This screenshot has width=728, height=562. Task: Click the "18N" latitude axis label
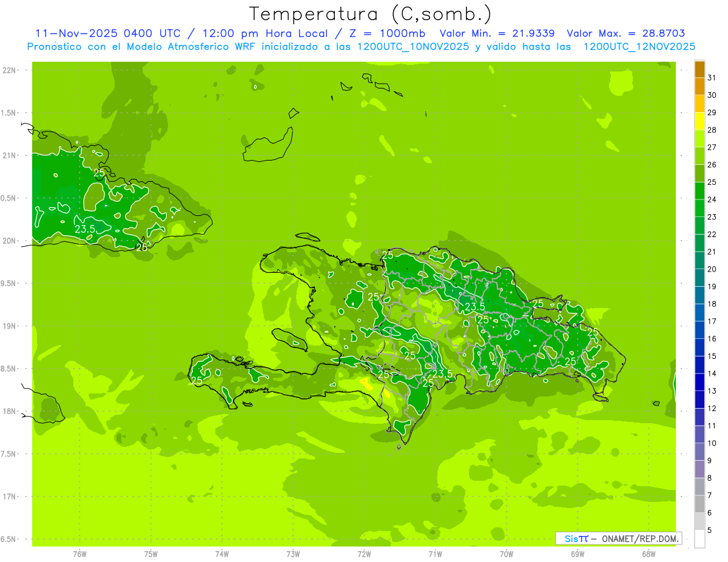(x=9, y=411)
